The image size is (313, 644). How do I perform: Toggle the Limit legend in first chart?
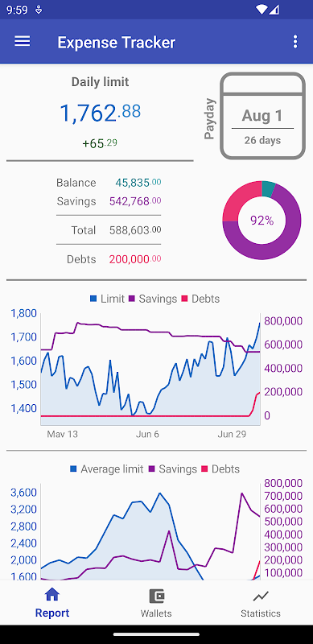pyautogui.click(x=107, y=299)
